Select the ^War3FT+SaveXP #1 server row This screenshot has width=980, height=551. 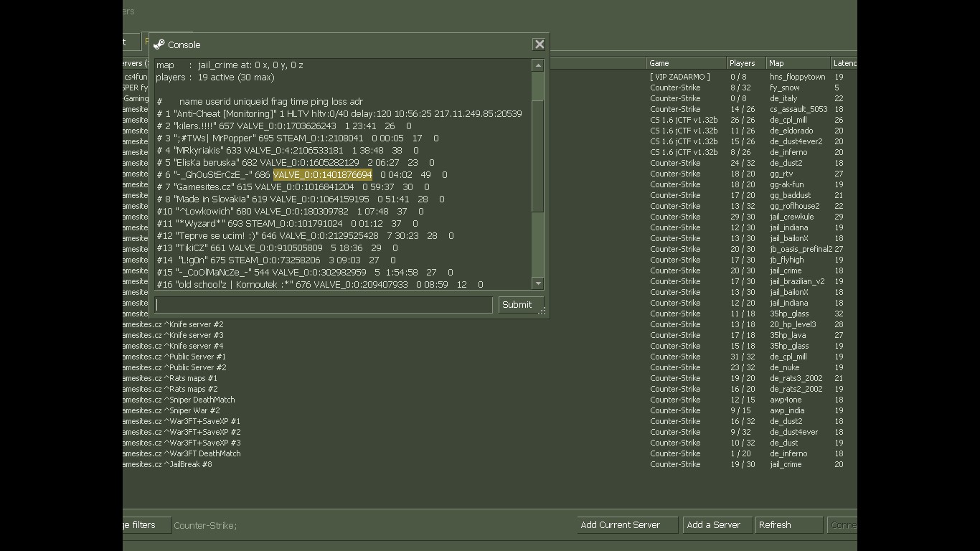click(x=489, y=421)
